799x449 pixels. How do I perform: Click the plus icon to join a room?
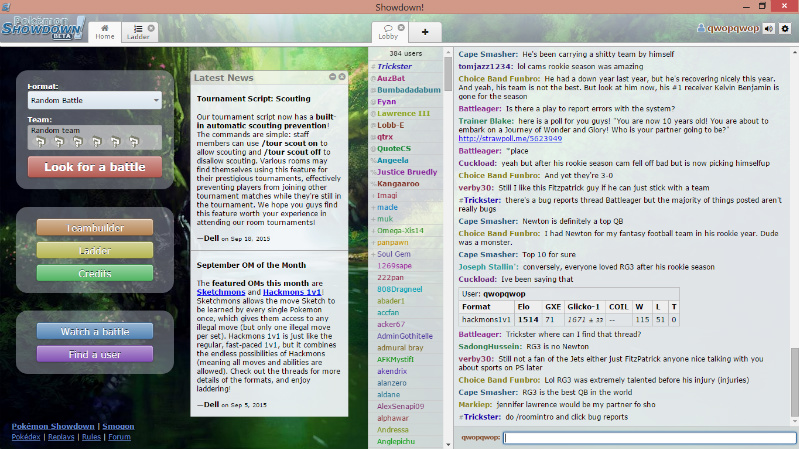pyautogui.click(x=425, y=32)
